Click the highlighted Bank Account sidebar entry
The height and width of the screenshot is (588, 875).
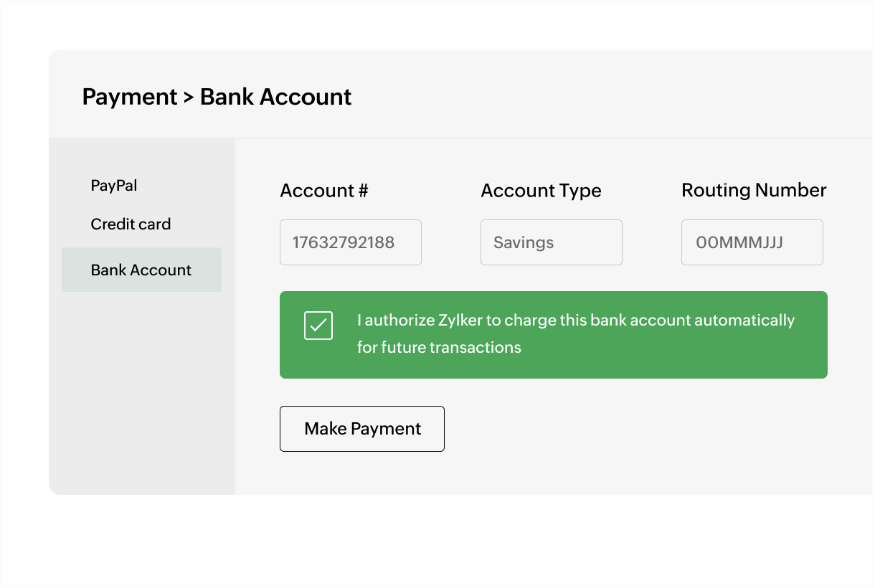click(141, 270)
